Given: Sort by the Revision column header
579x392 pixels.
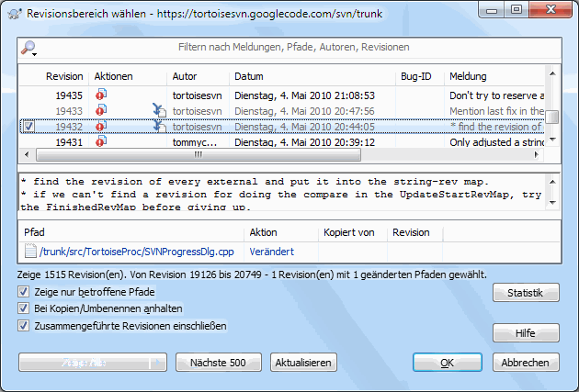Looking at the screenshot, I should pos(54,76).
